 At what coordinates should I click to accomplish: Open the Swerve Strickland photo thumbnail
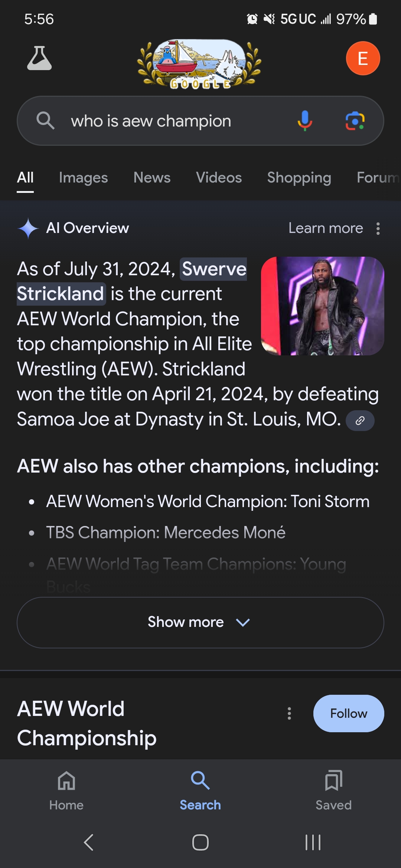322,306
